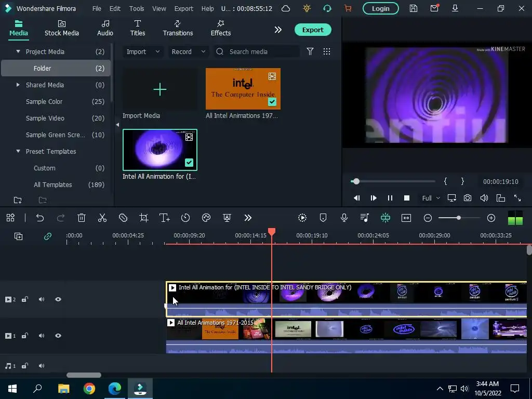Click the Search media field
Screen dimensions: 532x399
point(257,51)
